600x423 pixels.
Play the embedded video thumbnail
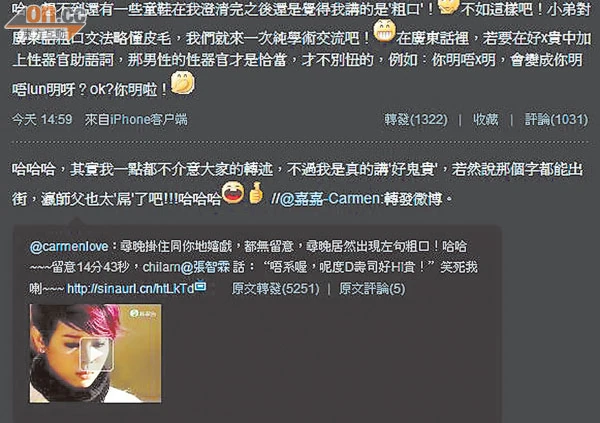(x=96, y=354)
